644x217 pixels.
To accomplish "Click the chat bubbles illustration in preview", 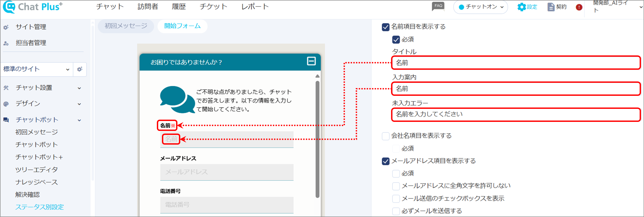I will [177, 99].
